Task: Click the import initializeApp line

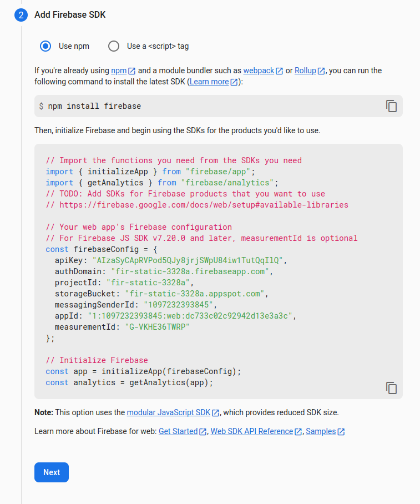Action: click(x=150, y=172)
